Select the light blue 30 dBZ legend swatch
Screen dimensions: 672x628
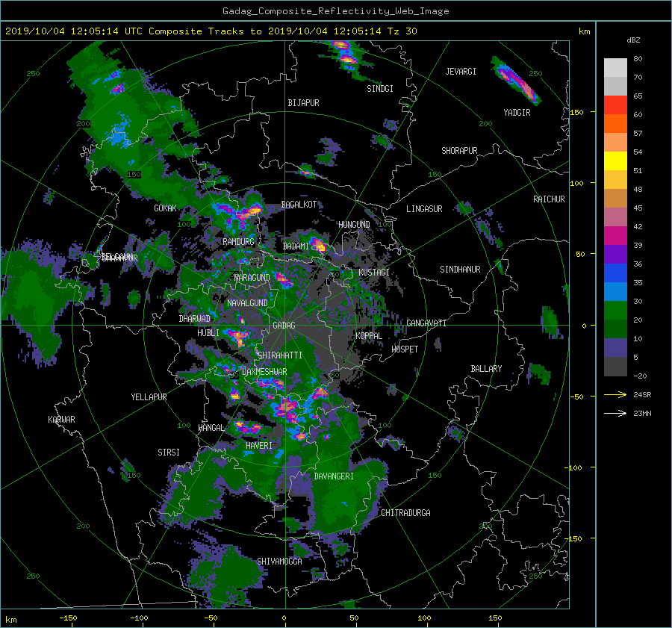615,291
